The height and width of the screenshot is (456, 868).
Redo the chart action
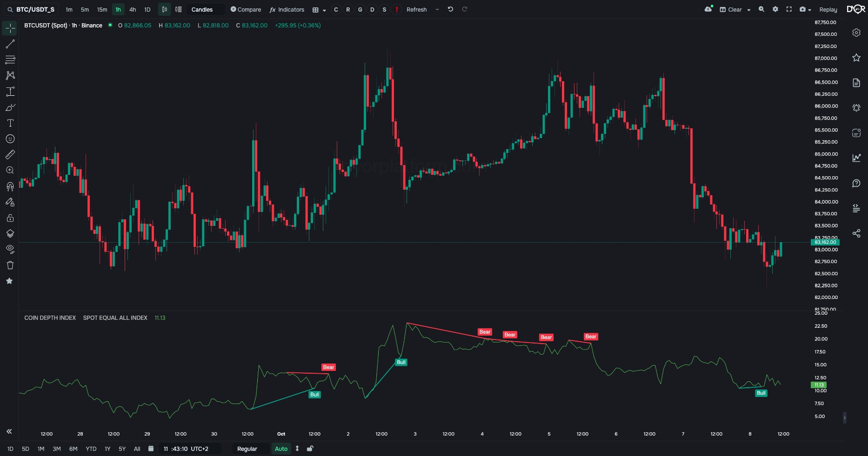[x=464, y=9]
